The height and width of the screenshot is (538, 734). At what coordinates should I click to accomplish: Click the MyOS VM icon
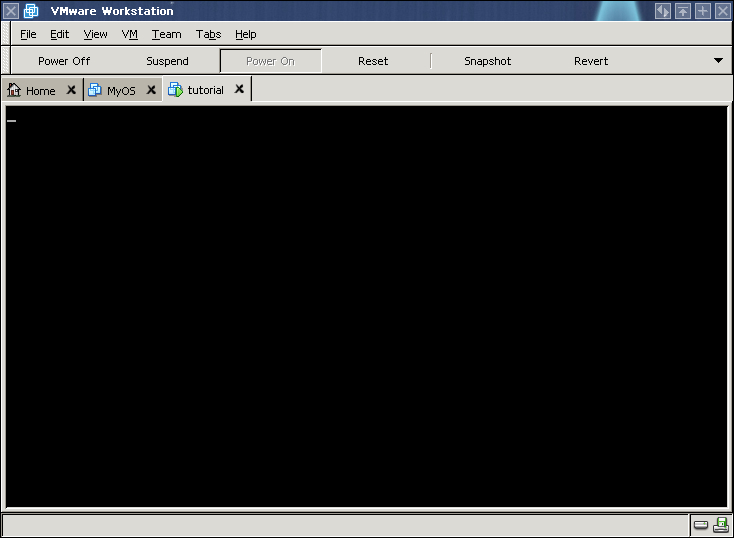(95, 89)
